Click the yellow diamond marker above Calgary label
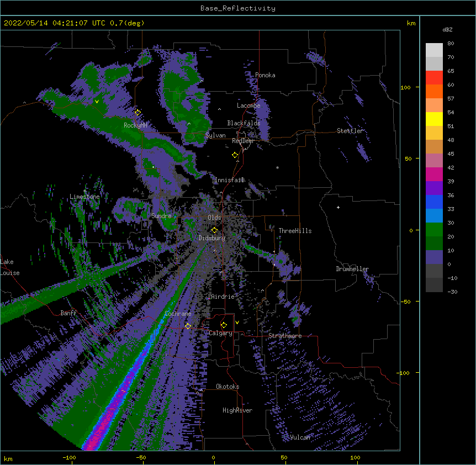The height and width of the screenshot is (465, 476). [x=224, y=325]
